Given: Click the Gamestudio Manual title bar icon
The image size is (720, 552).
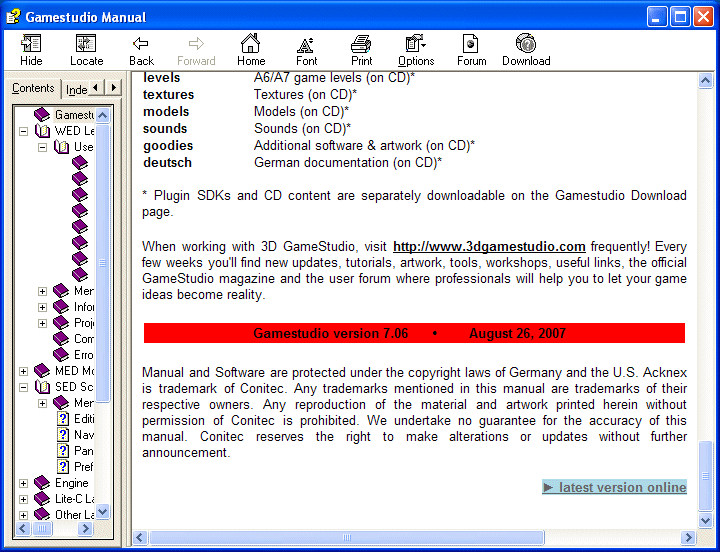Looking at the screenshot, I should point(13,17).
